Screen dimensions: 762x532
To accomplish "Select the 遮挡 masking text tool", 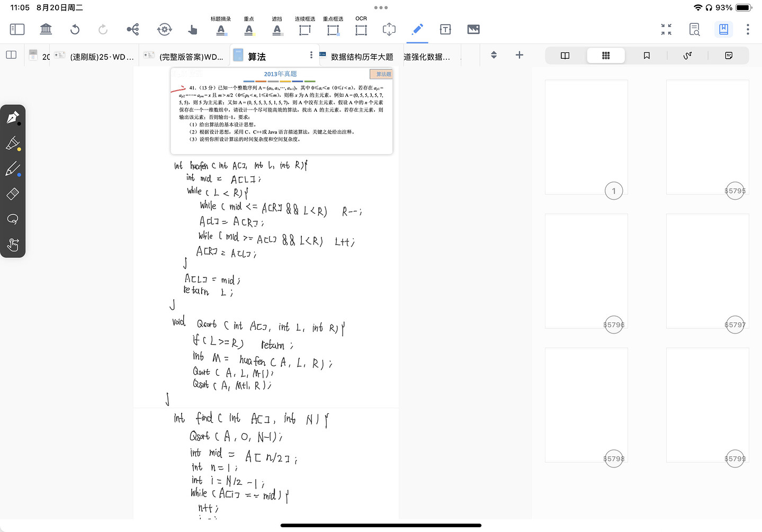I will (x=277, y=26).
